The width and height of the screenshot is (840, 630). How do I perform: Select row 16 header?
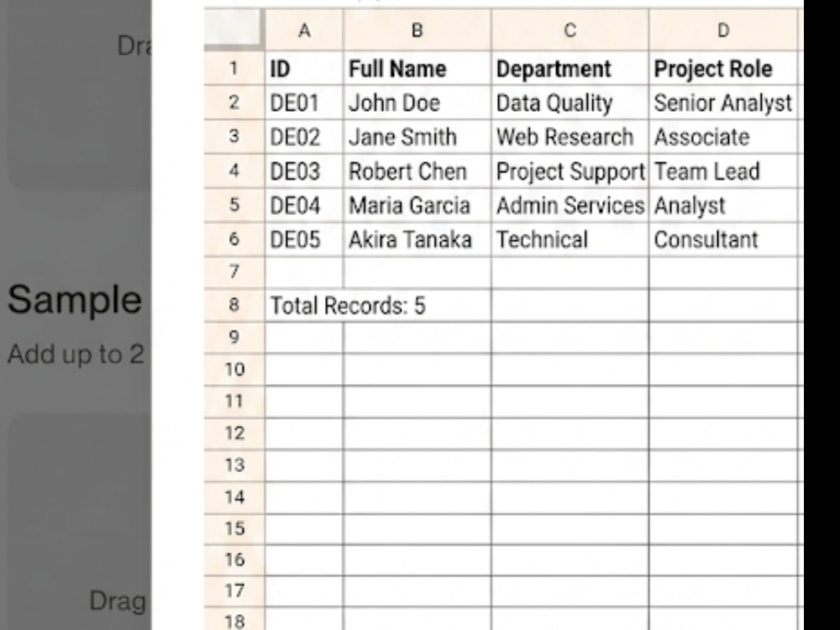[x=234, y=559]
